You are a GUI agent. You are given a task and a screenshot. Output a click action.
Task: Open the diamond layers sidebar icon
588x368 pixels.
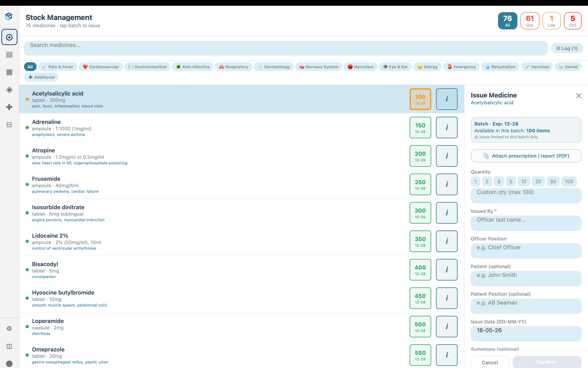tap(9, 90)
